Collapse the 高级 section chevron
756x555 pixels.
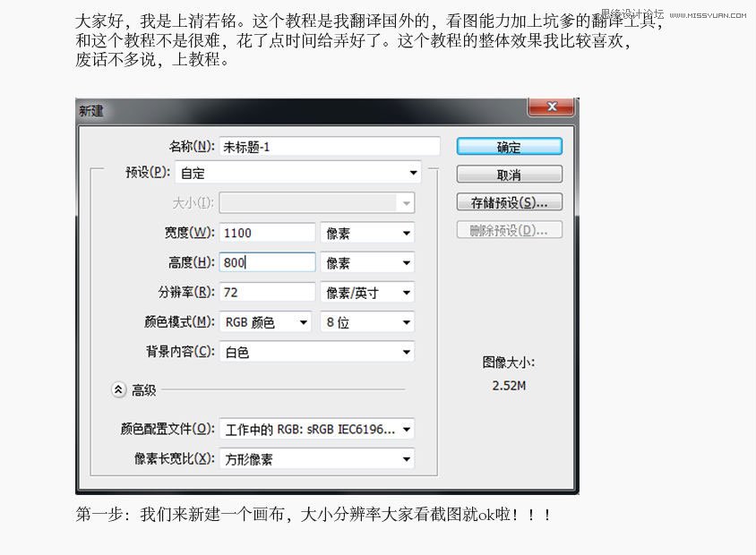118,389
